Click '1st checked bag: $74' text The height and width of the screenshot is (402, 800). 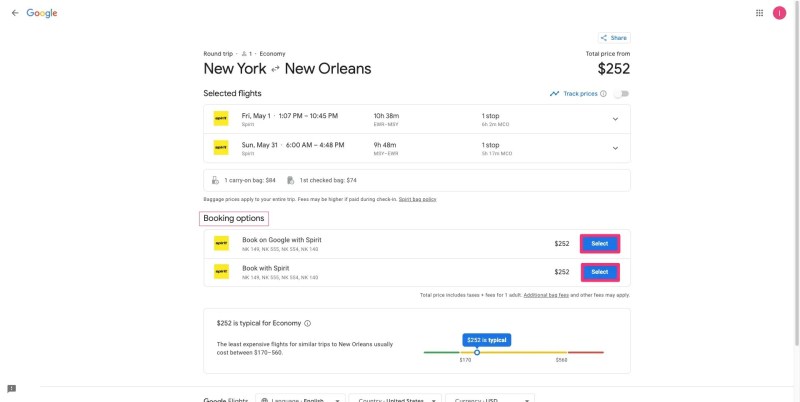tap(328, 180)
